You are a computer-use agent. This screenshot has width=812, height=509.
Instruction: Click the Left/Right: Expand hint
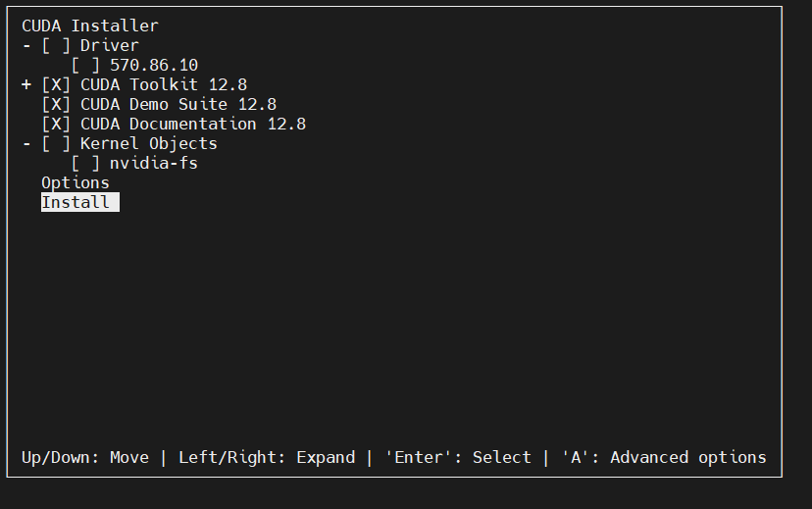pyautogui.click(x=267, y=458)
